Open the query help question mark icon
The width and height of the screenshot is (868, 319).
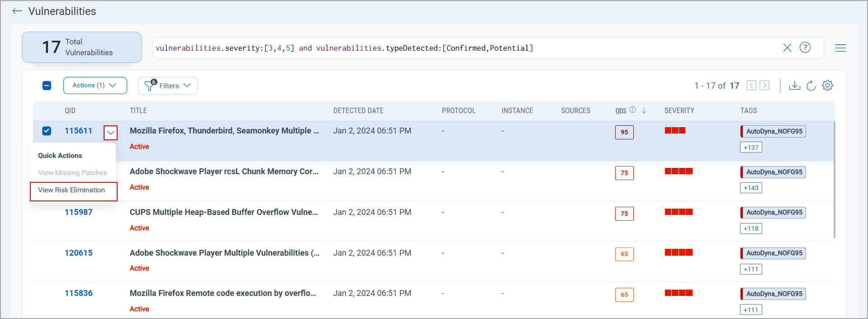coord(805,48)
